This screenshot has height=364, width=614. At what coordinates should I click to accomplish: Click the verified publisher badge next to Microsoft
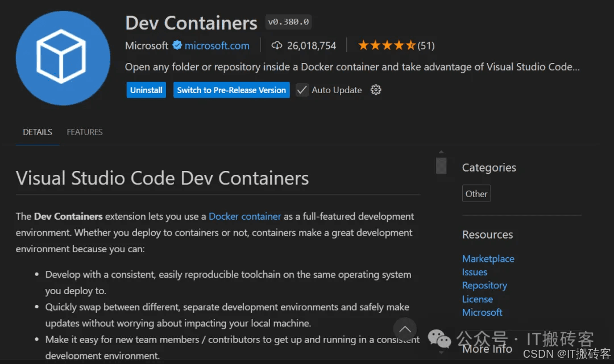(177, 45)
